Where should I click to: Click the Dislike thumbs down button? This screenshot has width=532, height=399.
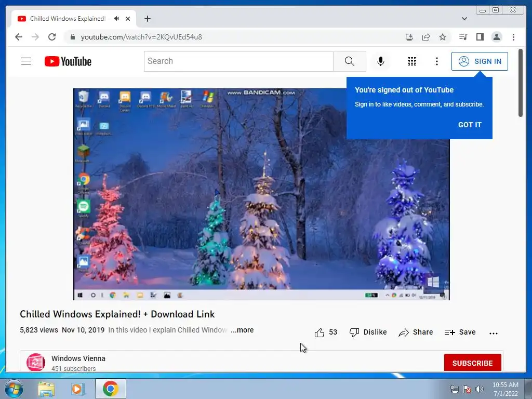[x=368, y=332]
